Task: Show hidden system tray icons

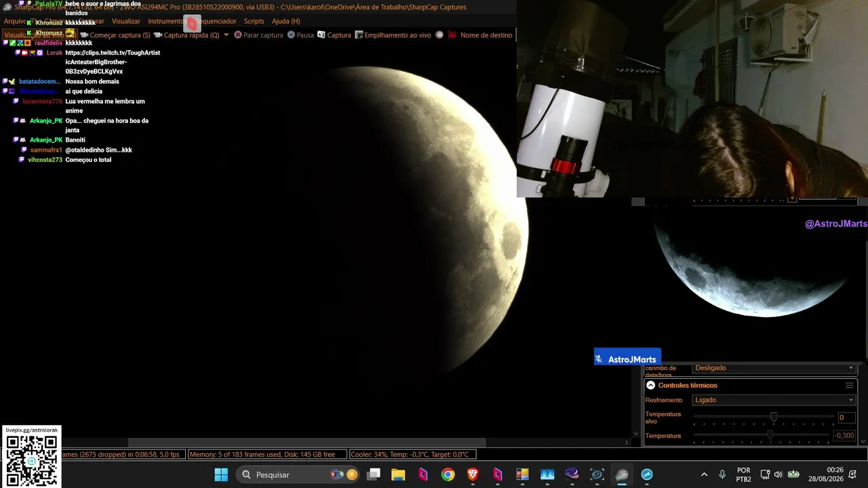Action: point(704,474)
